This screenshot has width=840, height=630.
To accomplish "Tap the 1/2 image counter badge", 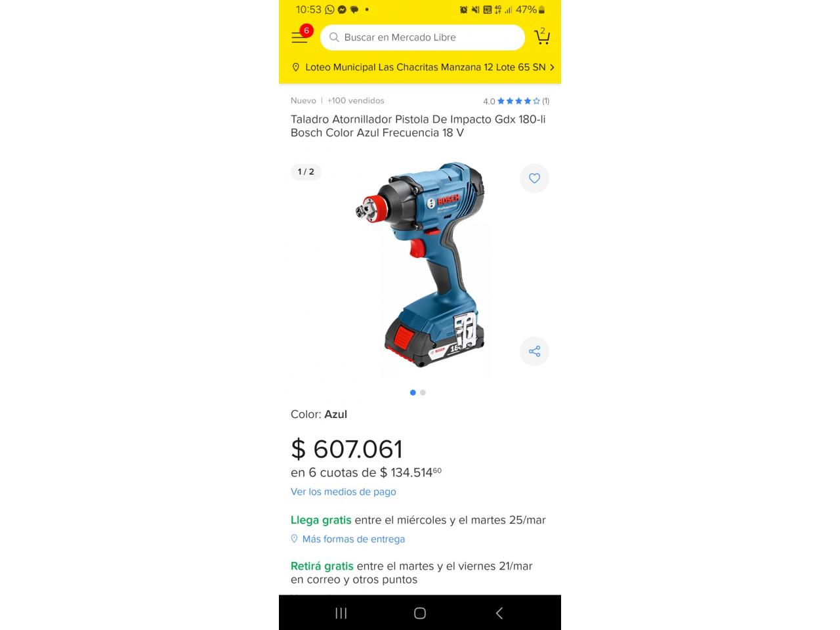I will coord(306,171).
